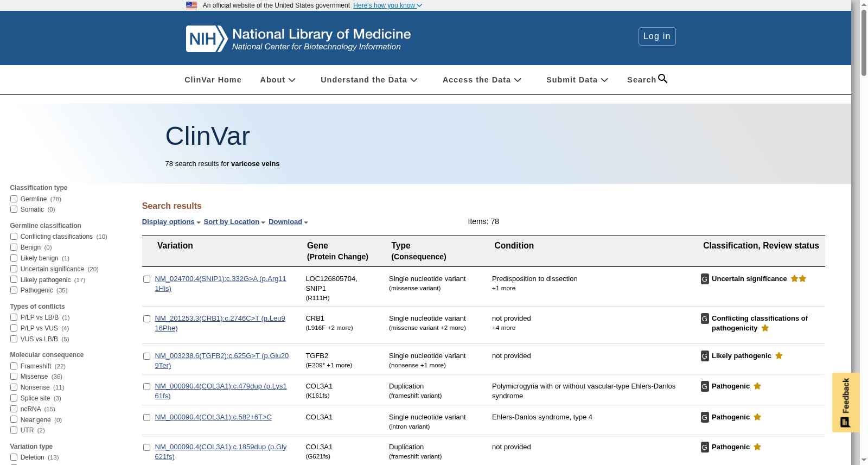Tick the Missense filter checkbox
The height and width of the screenshot is (465, 868).
14,377
